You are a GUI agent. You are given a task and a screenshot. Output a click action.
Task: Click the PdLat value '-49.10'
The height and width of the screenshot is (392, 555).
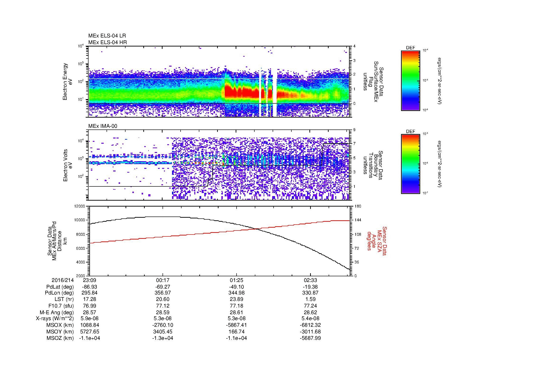(236, 287)
